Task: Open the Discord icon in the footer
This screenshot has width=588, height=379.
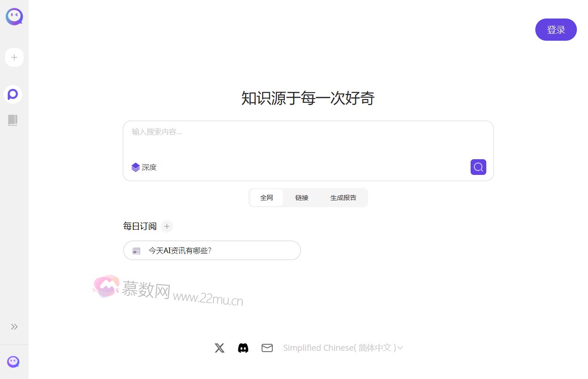Action: 243,348
